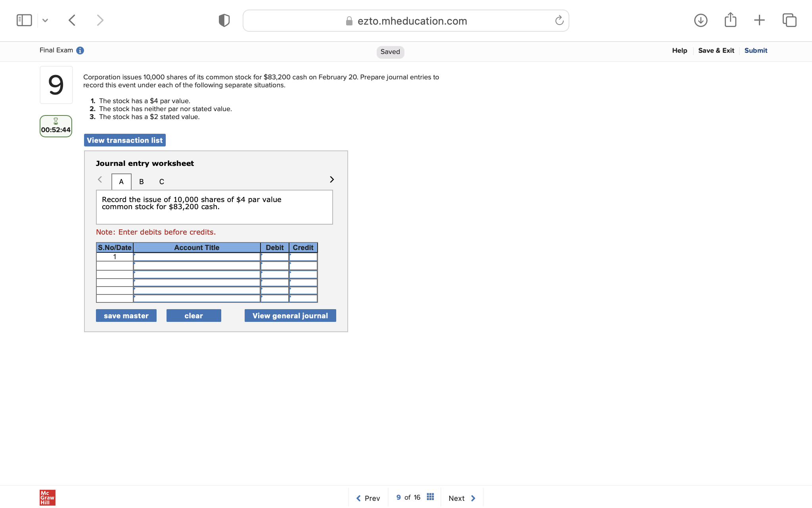
Task: Open the first Account Title dropdown
Action: (x=197, y=257)
